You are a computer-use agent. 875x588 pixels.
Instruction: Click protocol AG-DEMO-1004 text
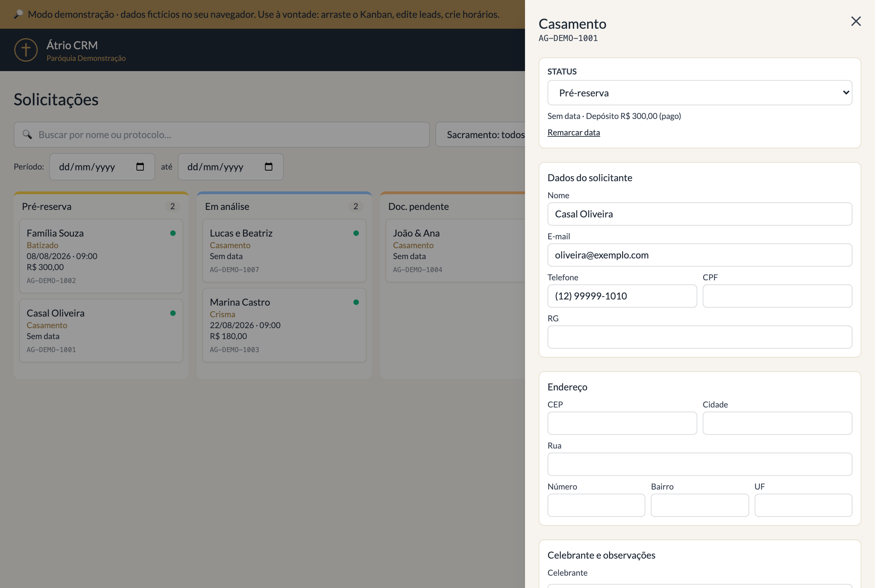(x=418, y=270)
